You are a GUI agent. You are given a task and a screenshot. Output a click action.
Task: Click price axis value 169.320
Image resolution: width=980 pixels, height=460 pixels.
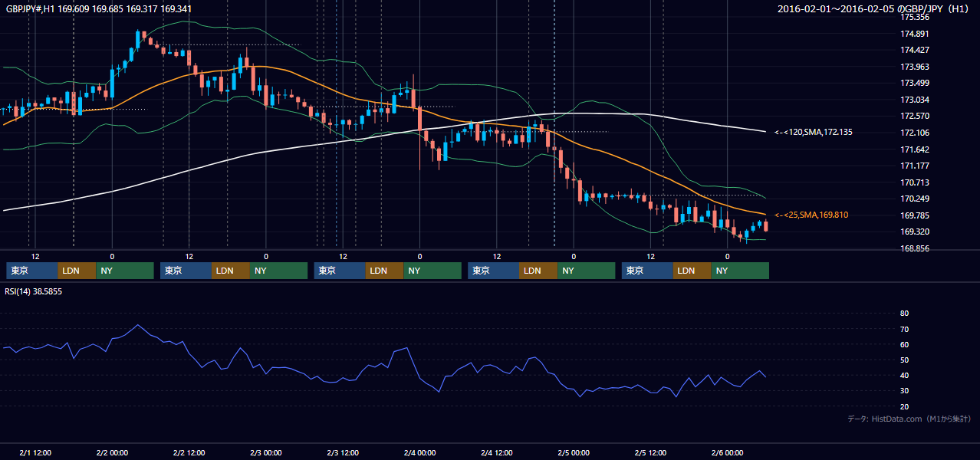(x=915, y=232)
